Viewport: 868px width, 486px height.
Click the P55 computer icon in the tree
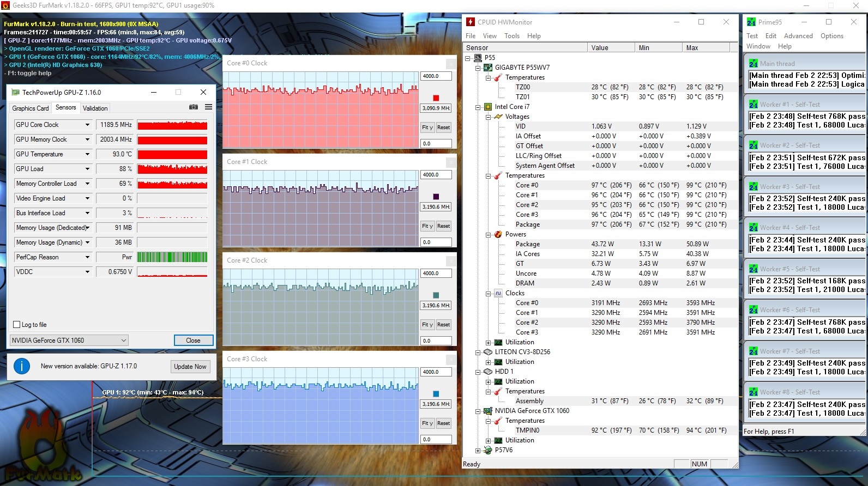pyautogui.click(x=478, y=58)
